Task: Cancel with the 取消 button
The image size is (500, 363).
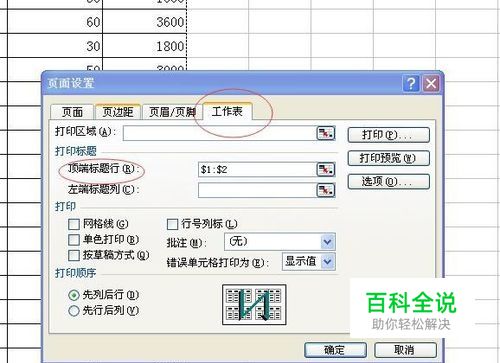Action: 405,350
